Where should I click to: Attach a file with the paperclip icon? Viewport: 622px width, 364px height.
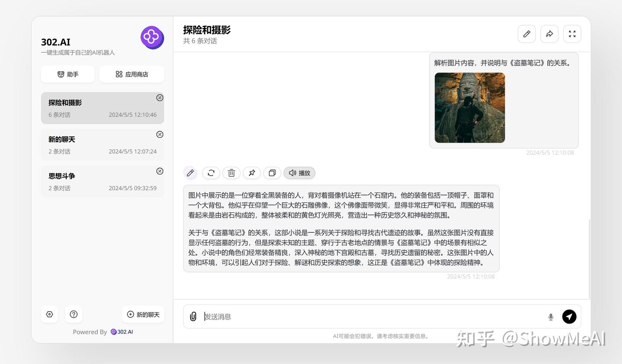(x=193, y=316)
